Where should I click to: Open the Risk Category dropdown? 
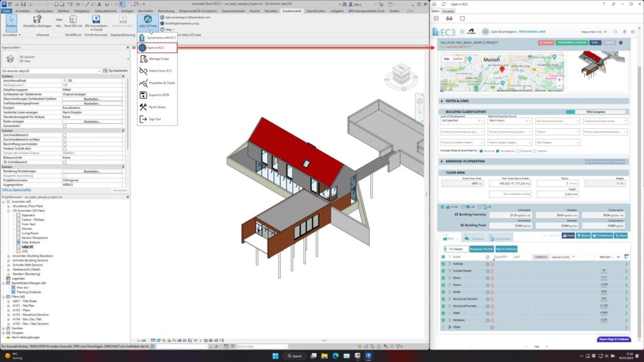coord(557,143)
